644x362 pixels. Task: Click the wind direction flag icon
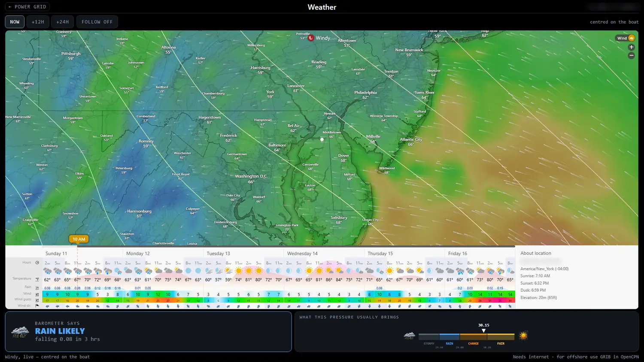point(37,306)
